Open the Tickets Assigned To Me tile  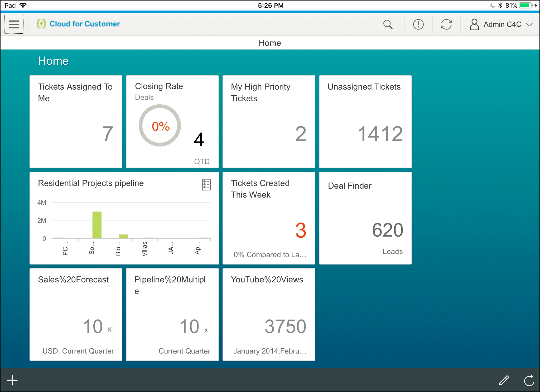[x=76, y=122]
